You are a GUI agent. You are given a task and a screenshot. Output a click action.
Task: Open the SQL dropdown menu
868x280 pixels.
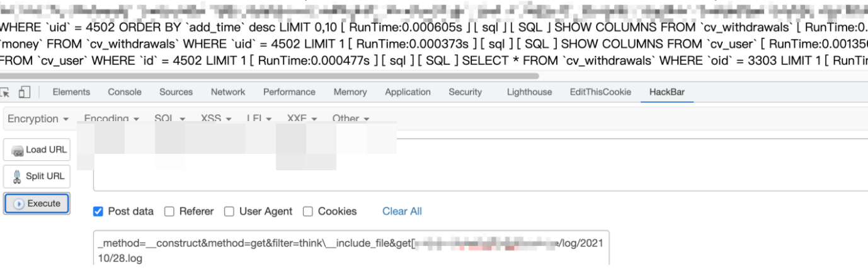click(x=169, y=118)
